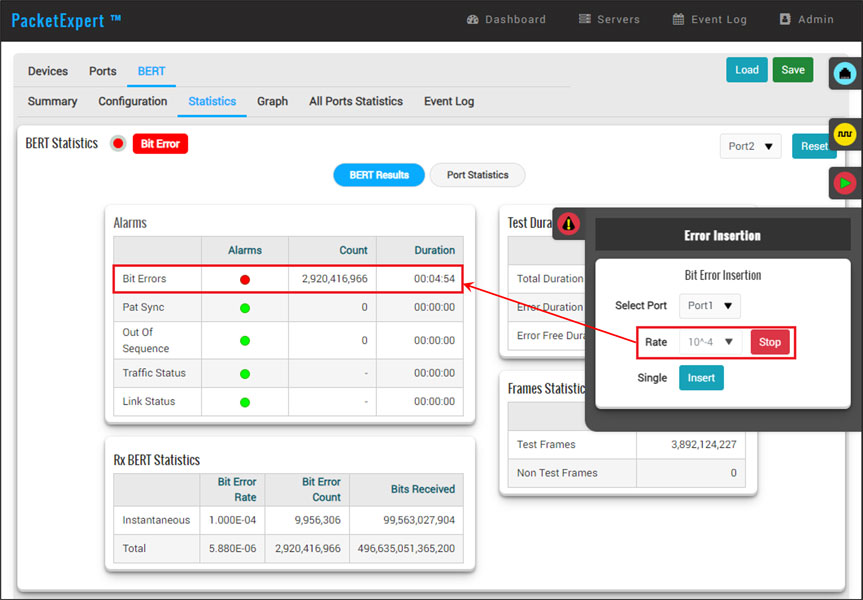863x600 pixels.
Task: Open the Select Port Port1 dropdown
Action: point(709,306)
